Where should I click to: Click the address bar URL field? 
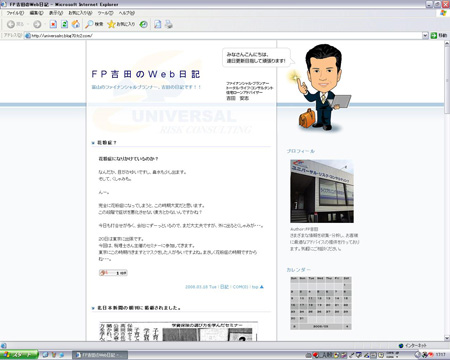[223, 35]
